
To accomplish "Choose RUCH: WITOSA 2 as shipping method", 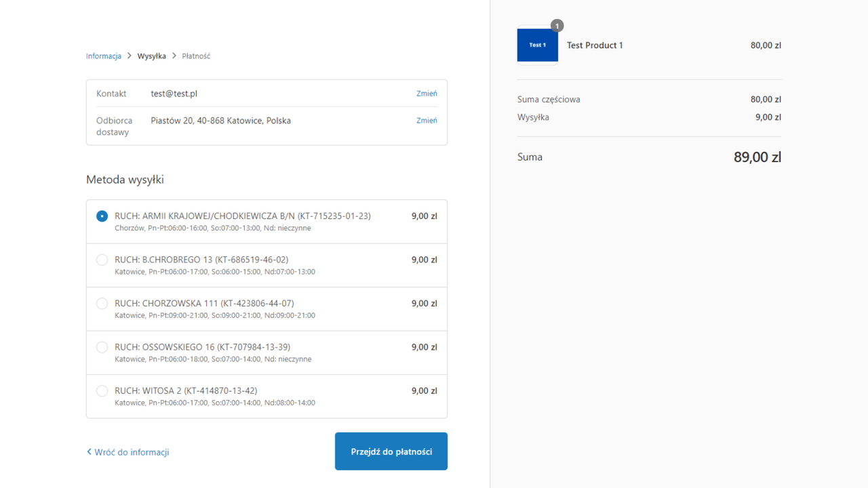I will [x=102, y=390].
